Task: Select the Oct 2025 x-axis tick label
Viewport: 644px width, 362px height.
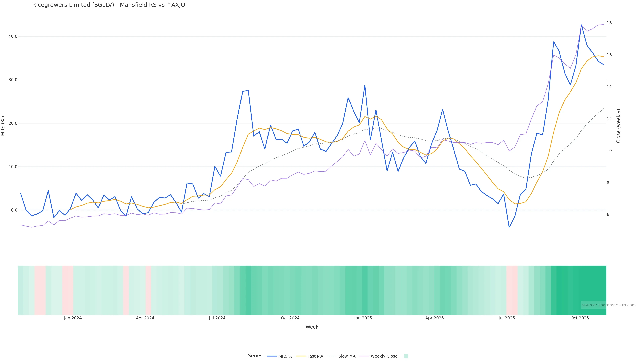Action: click(579, 318)
